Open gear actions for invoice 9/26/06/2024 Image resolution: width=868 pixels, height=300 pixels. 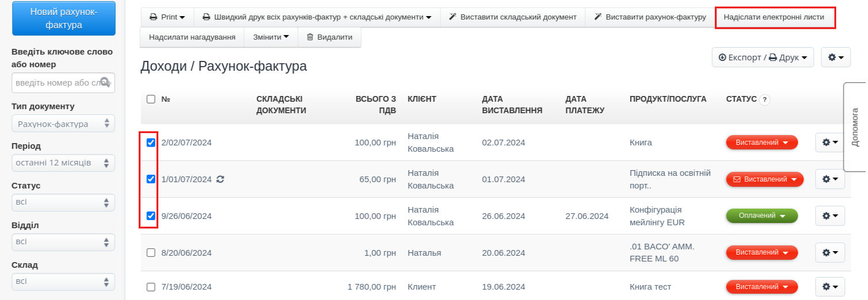click(830, 216)
